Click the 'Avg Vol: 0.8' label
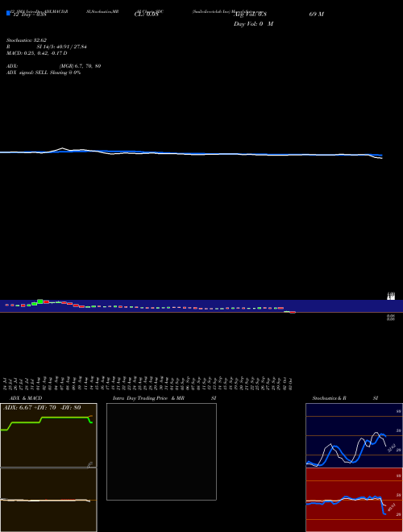This screenshot has height=532, width=403. point(250,15)
